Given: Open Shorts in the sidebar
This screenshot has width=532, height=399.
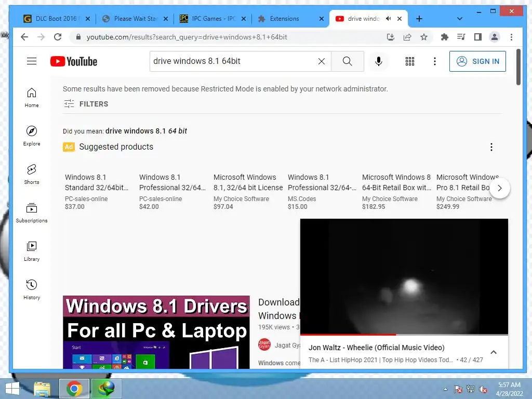Looking at the screenshot, I should pos(32,175).
